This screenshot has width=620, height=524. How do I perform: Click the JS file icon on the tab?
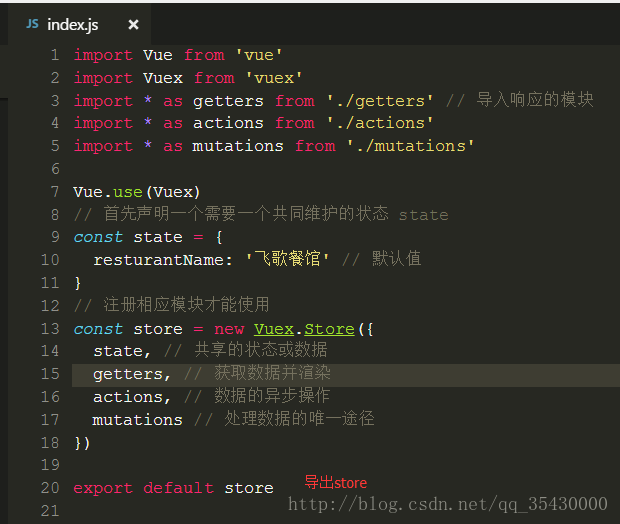pyautogui.click(x=32, y=24)
